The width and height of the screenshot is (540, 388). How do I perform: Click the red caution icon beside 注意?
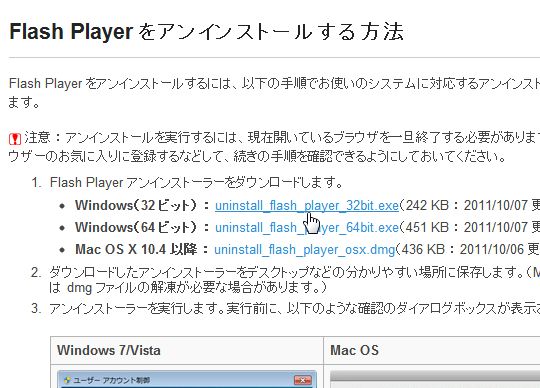coord(15,138)
